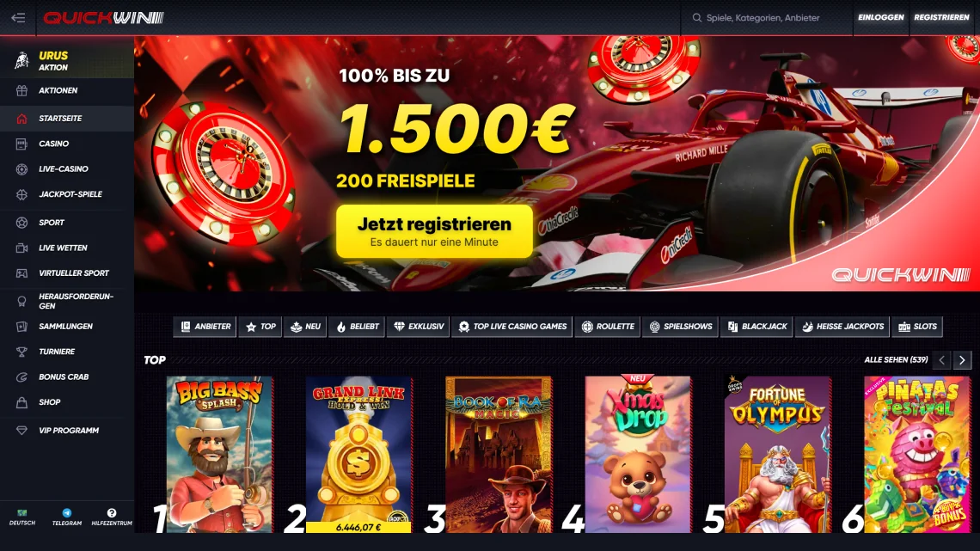Click the Turniere trophy icon in the sidebar

tap(21, 352)
